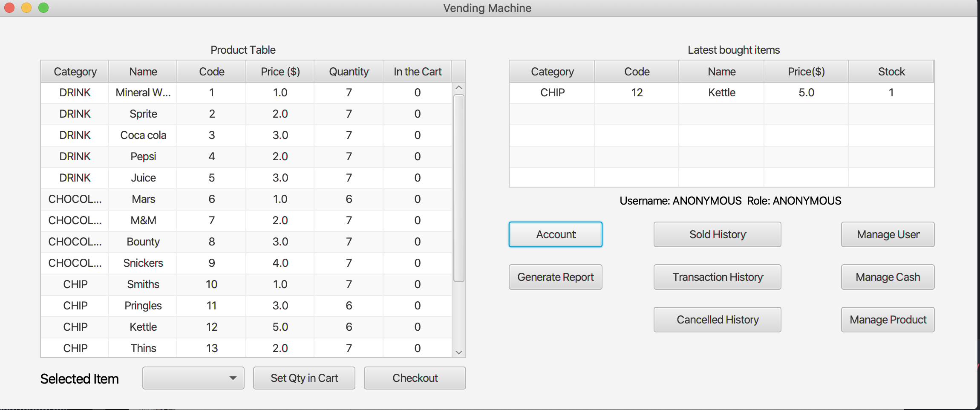Viewport: 980px width, 410px height.
Task: Click Set Qty in Cart
Action: point(304,378)
